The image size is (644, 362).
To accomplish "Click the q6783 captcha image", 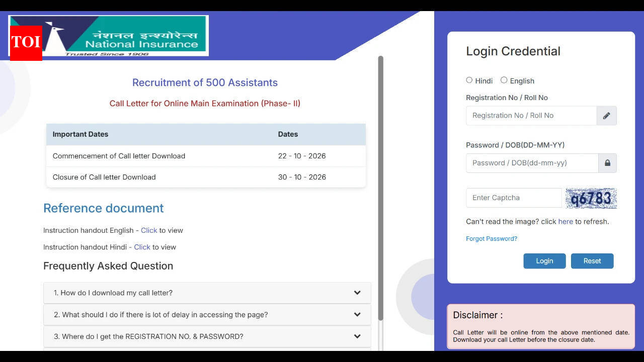I will pos(591,199).
